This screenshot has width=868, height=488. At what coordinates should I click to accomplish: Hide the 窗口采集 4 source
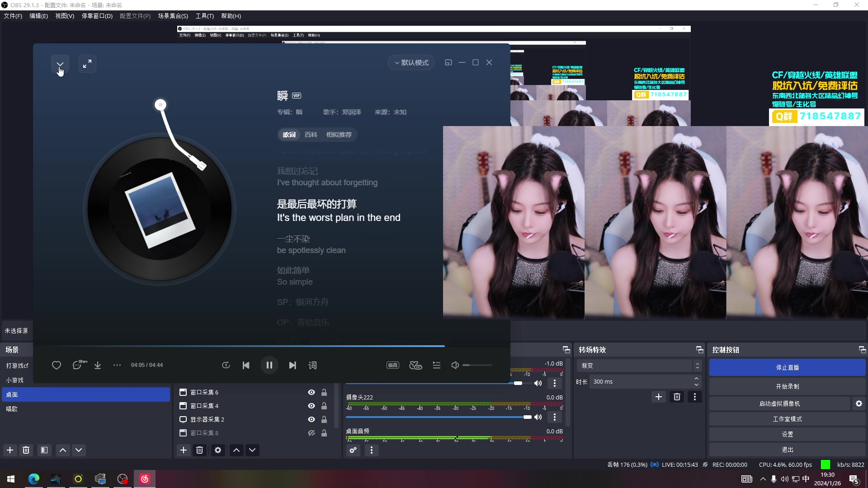[311, 406]
